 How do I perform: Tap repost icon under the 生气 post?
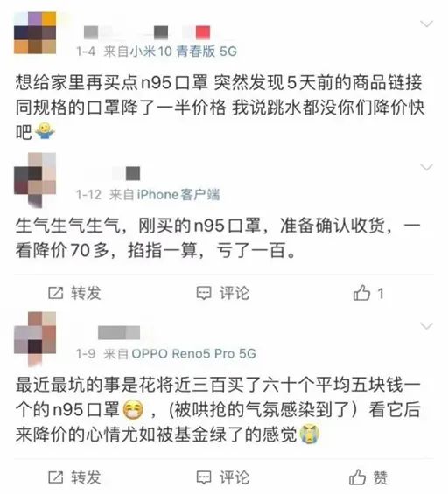56,293
